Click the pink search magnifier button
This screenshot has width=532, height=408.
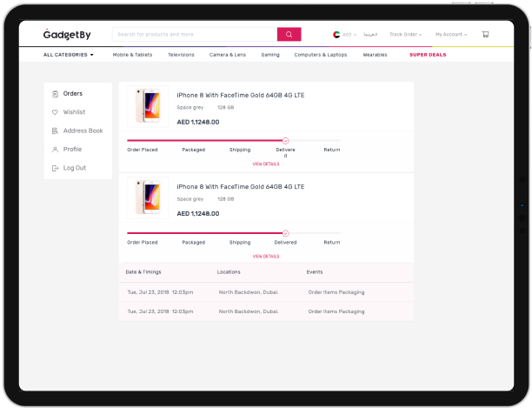tap(289, 34)
